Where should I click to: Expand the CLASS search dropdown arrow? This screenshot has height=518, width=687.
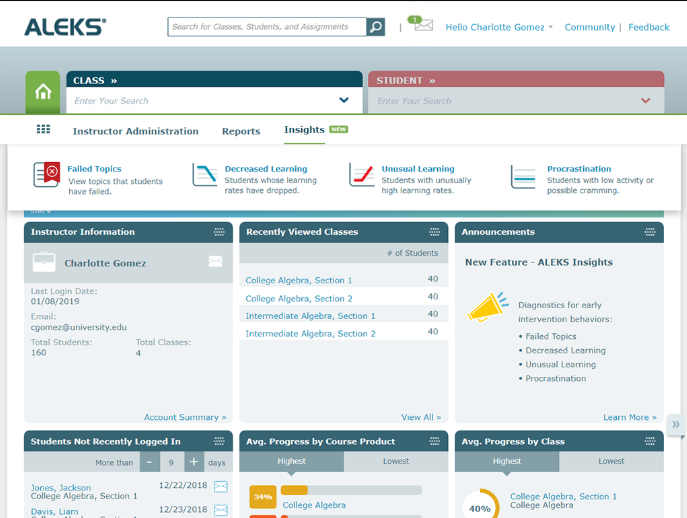pos(344,100)
